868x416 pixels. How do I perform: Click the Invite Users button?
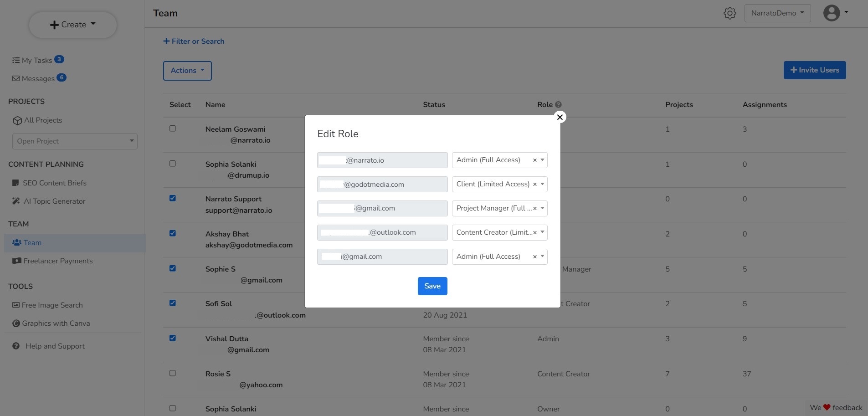tap(814, 70)
